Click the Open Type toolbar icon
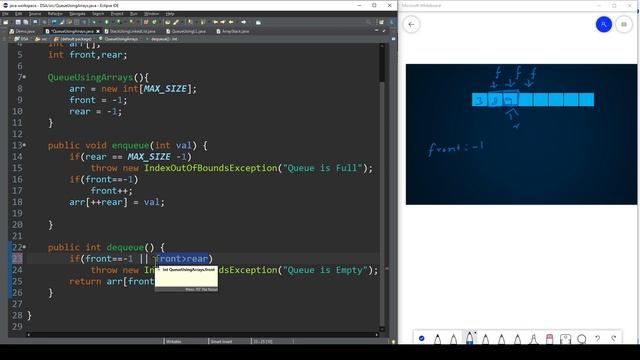The image size is (640, 360). (167, 22)
